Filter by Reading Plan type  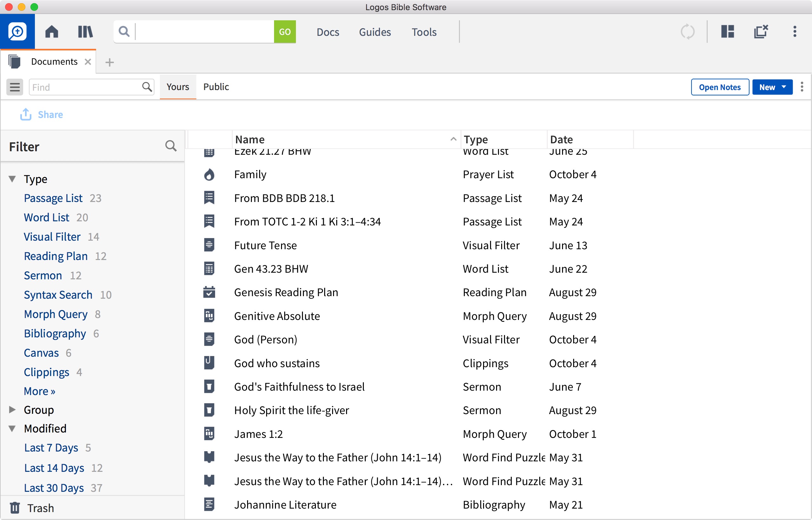(56, 256)
